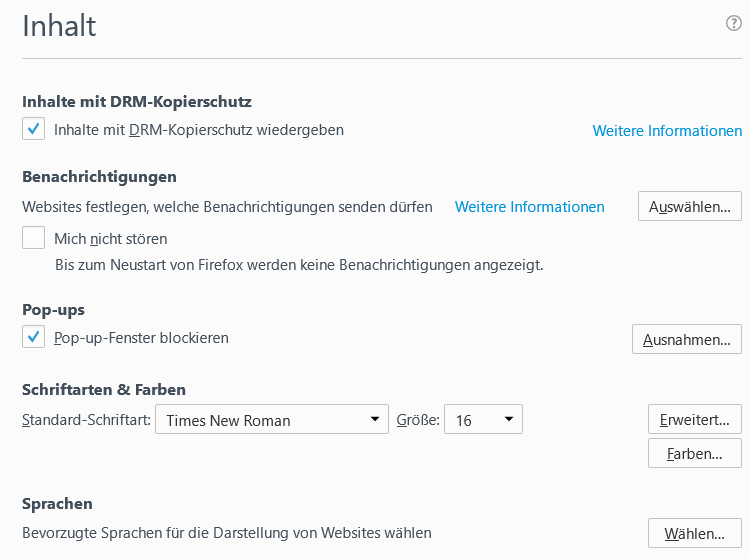Open pop-up "Ausnahmen..." dialog

686,339
